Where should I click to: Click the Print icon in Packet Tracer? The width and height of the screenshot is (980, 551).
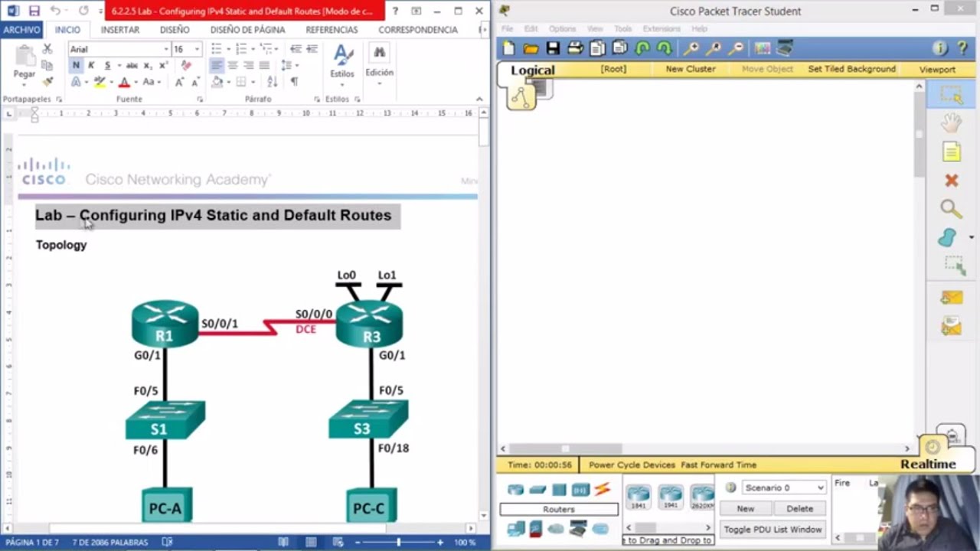(575, 48)
